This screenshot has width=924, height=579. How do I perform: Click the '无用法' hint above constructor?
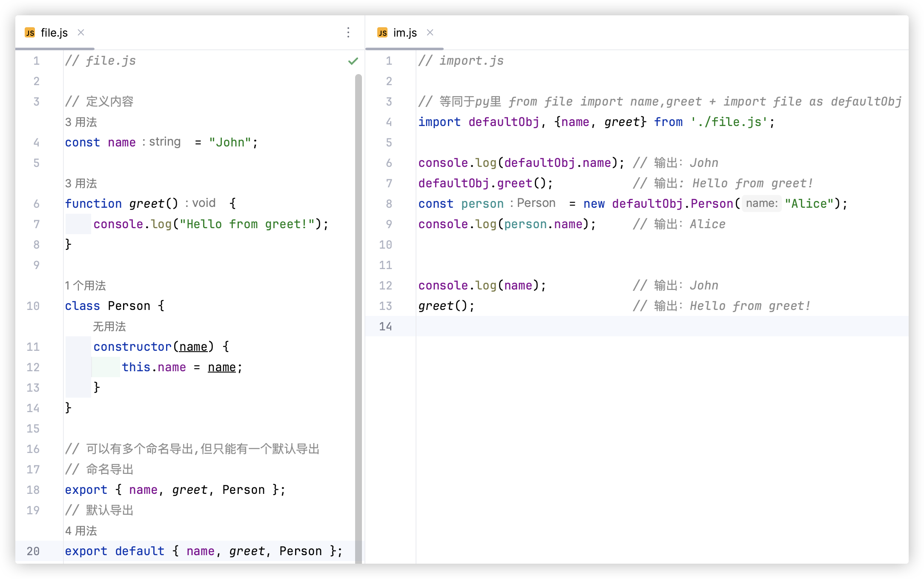(109, 327)
